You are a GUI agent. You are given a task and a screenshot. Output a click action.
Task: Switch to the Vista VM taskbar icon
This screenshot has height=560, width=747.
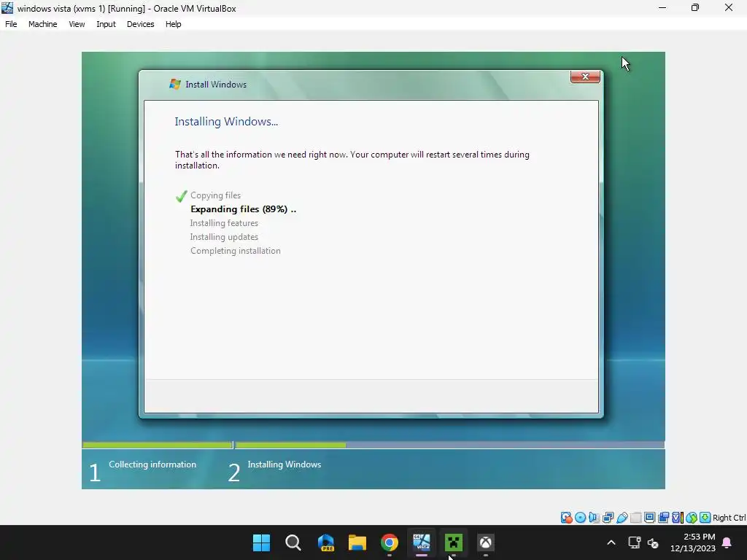(422, 542)
